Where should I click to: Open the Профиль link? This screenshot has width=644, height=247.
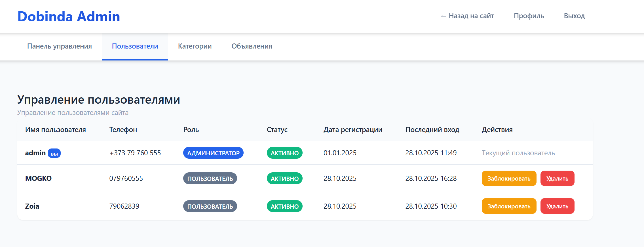point(529,16)
